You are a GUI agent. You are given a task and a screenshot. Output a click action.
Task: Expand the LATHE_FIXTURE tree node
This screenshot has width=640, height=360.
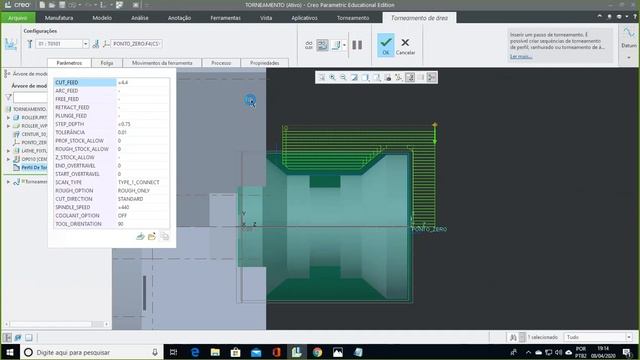click(8, 151)
